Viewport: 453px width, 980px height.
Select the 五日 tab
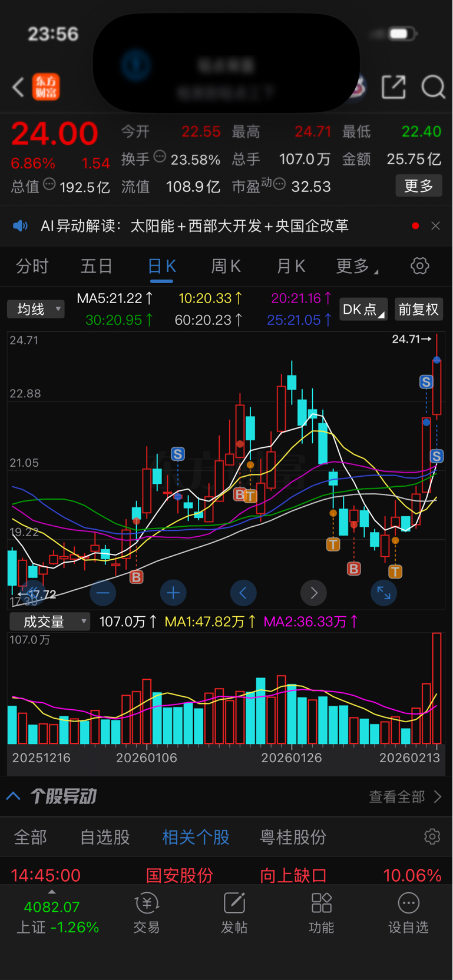pyautogui.click(x=97, y=267)
